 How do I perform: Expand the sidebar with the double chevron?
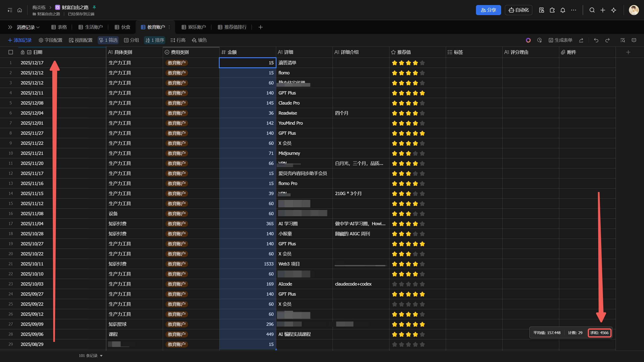pos(10,27)
